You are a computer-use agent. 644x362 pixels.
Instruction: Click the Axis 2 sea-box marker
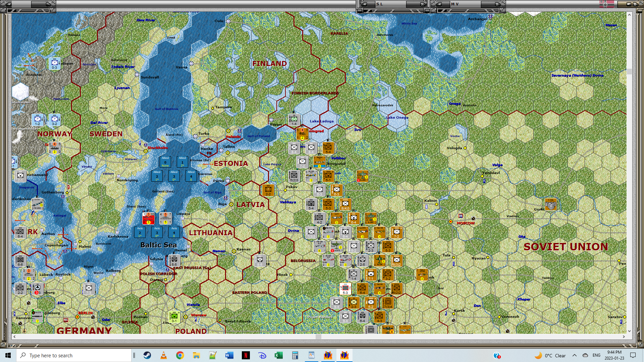click(x=140, y=232)
